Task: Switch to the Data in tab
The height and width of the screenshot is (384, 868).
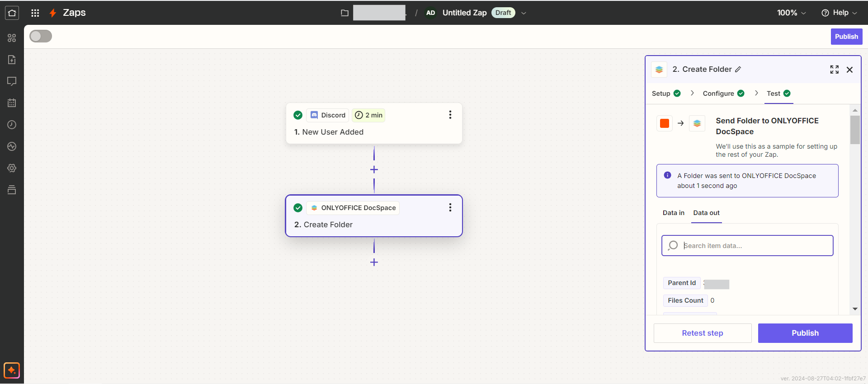Action: point(673,213)
